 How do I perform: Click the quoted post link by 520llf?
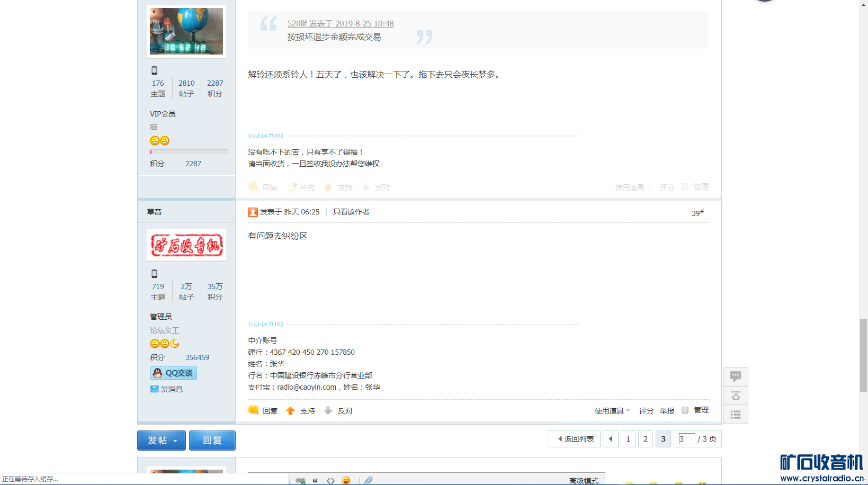point(341,24)
